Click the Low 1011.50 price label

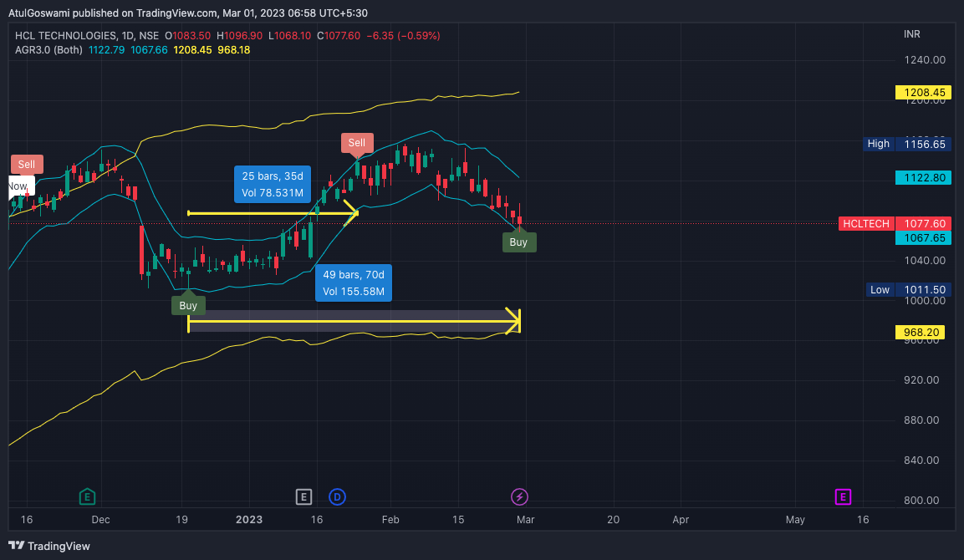pyautogui.click(x=908, y=289)
